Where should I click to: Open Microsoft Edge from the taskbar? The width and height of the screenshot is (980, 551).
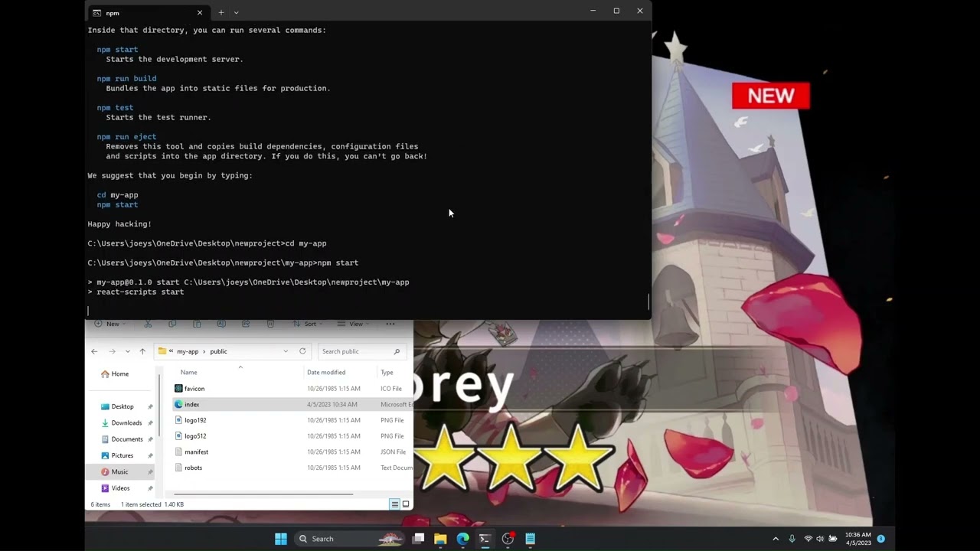click(x=462, y=539)
